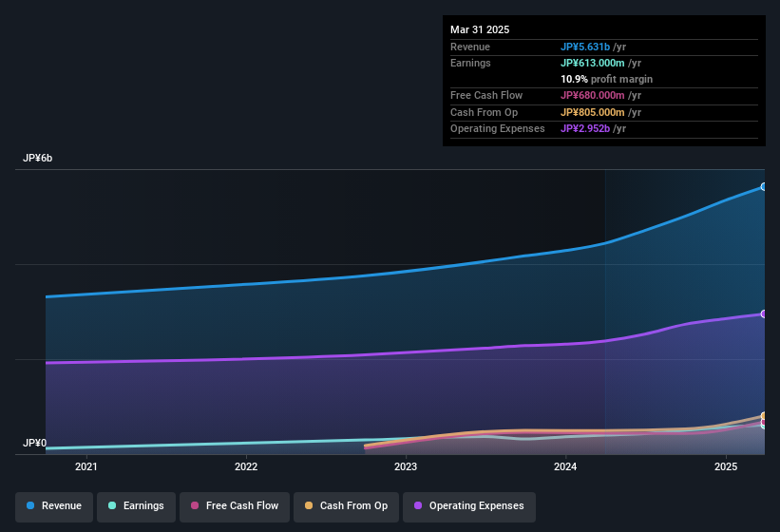780x532 pixels.
Task: Toggle the Earnings legend series
Action: (x=136, y=506)
